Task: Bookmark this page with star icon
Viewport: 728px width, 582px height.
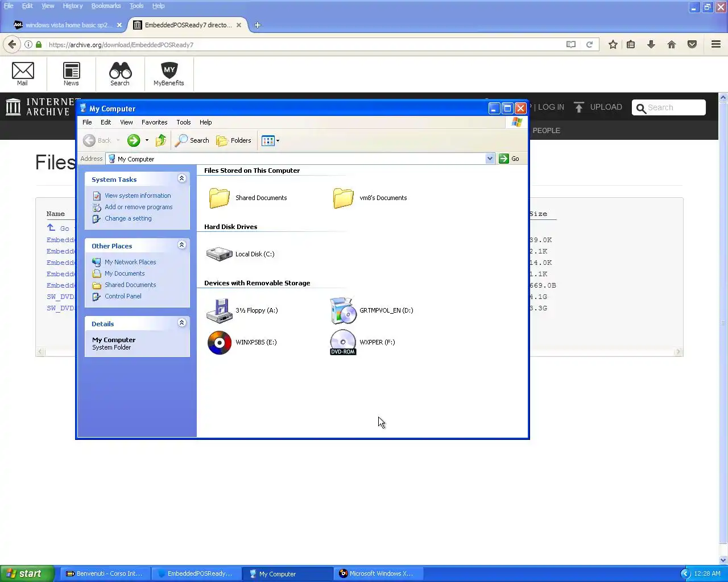Action: click(613, 44)
